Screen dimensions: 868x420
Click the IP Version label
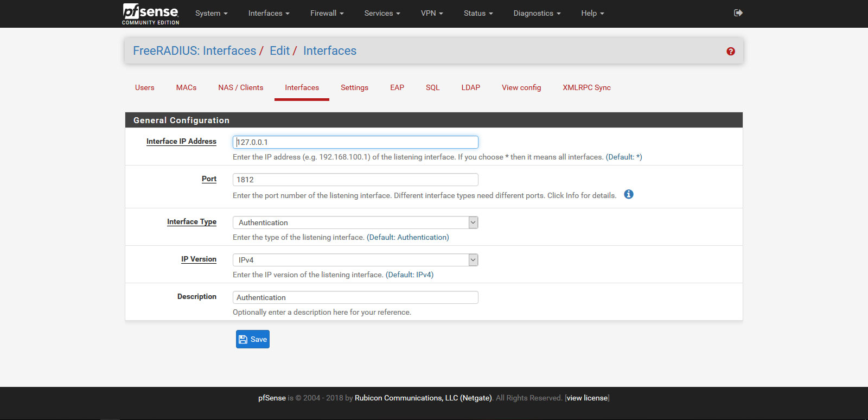(199, 259)
